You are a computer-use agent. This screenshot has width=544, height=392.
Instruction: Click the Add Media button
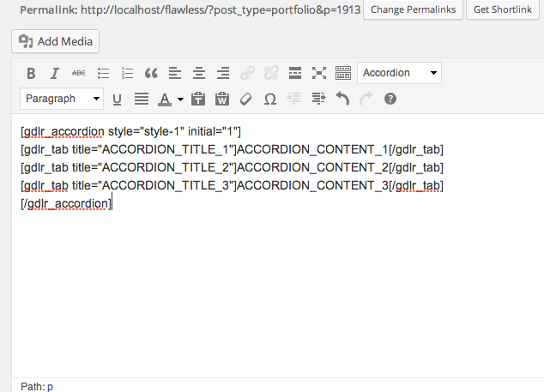point(56,41)
